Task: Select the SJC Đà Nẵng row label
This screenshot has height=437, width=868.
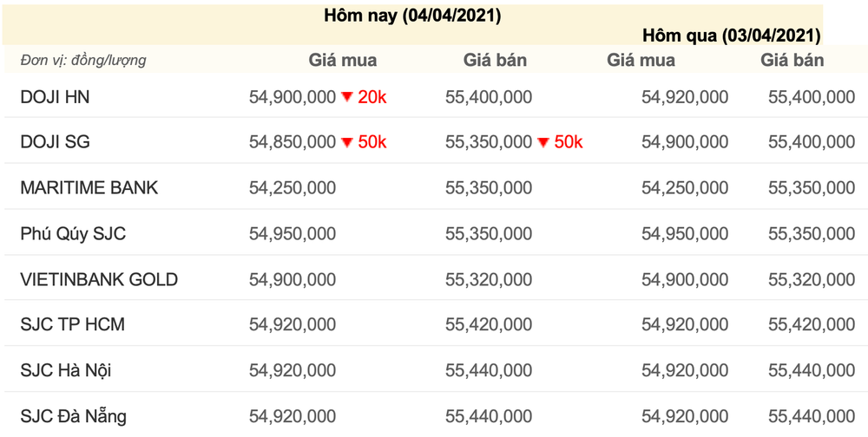Action: 73,416
